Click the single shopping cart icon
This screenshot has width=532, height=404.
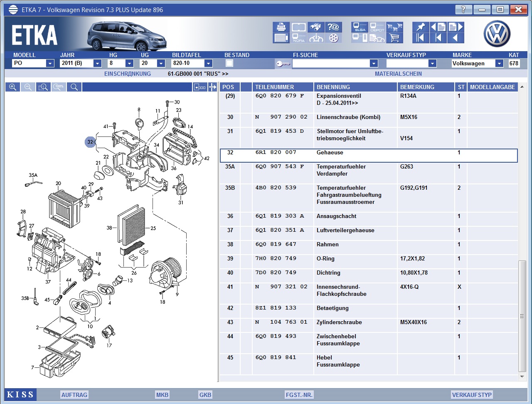coord(394,38)
